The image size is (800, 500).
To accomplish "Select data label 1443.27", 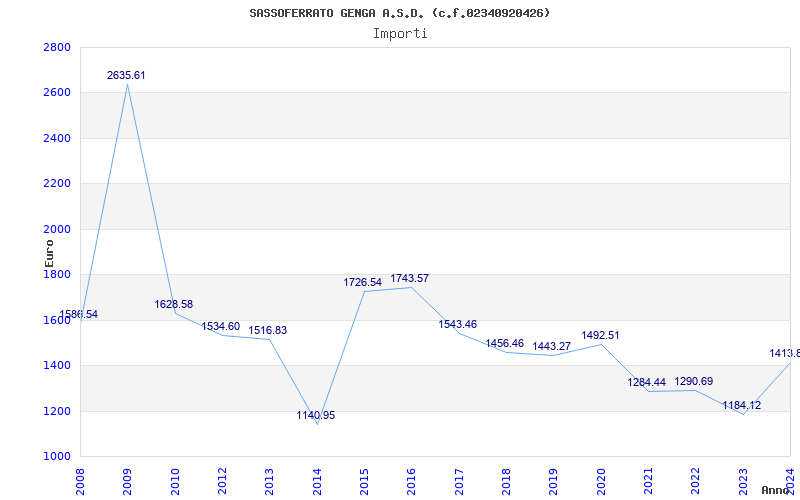I will 552,347.
